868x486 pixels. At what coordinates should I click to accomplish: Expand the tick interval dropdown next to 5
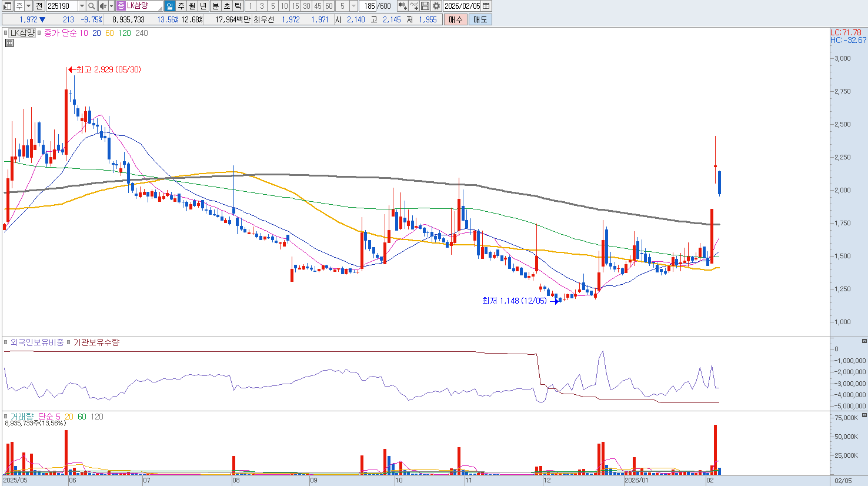point(353,6)
